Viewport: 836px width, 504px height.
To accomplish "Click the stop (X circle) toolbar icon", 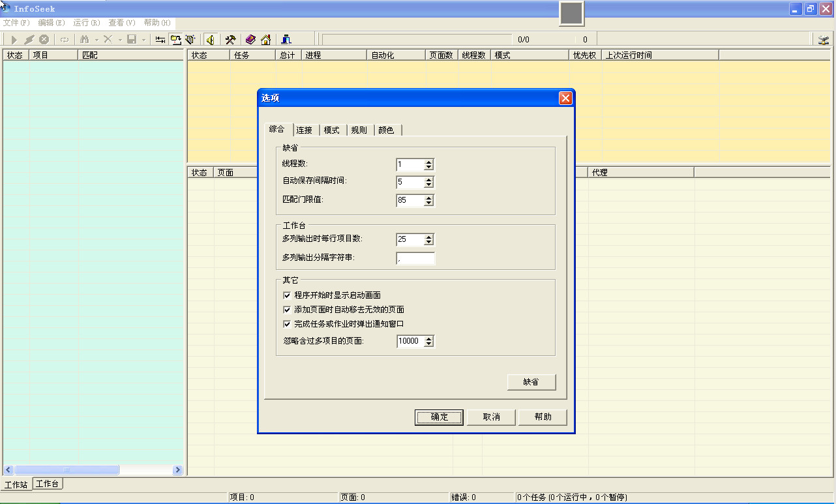I will point(44,40).
